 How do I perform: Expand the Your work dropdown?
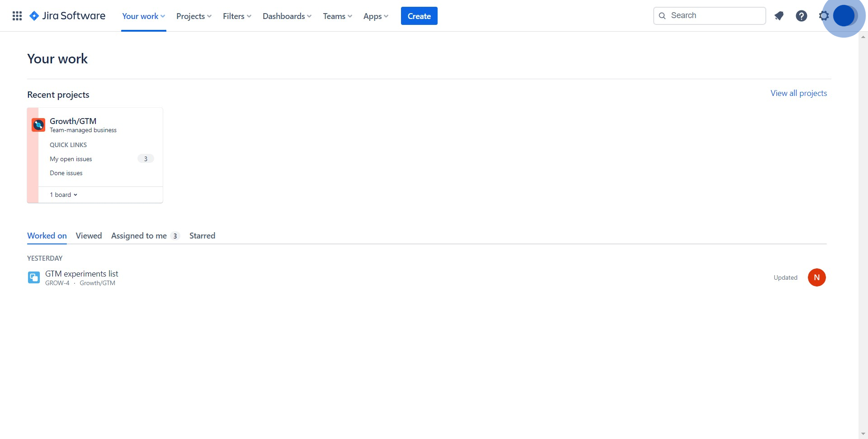[x=144, y=16]
